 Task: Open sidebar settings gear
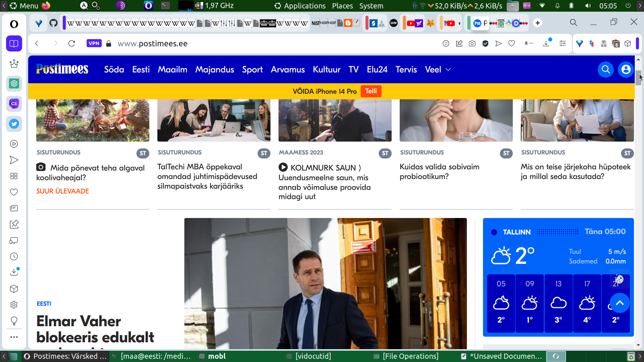tap(14, 305)
